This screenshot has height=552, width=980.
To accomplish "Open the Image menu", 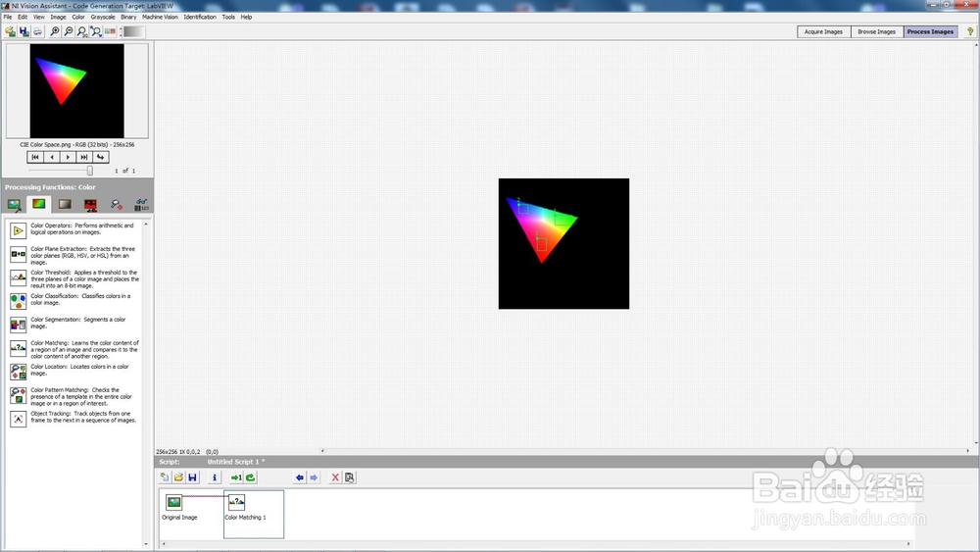I will tap(58, 17).
